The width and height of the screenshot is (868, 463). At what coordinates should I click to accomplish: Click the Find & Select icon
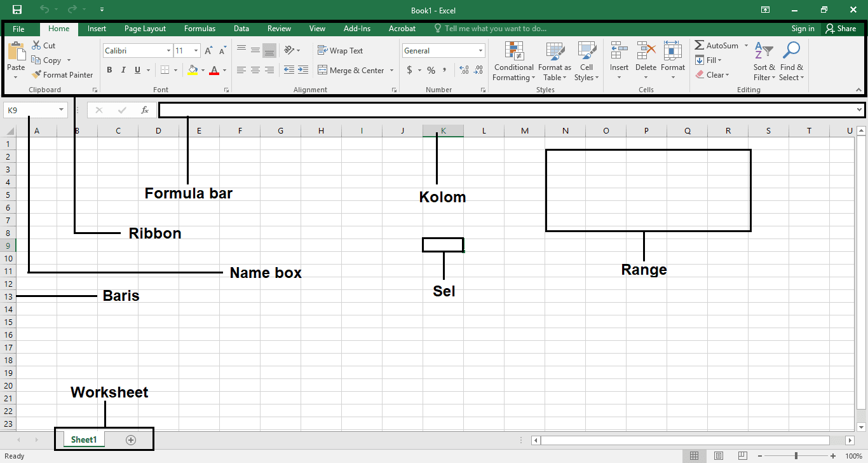(791, 62)
